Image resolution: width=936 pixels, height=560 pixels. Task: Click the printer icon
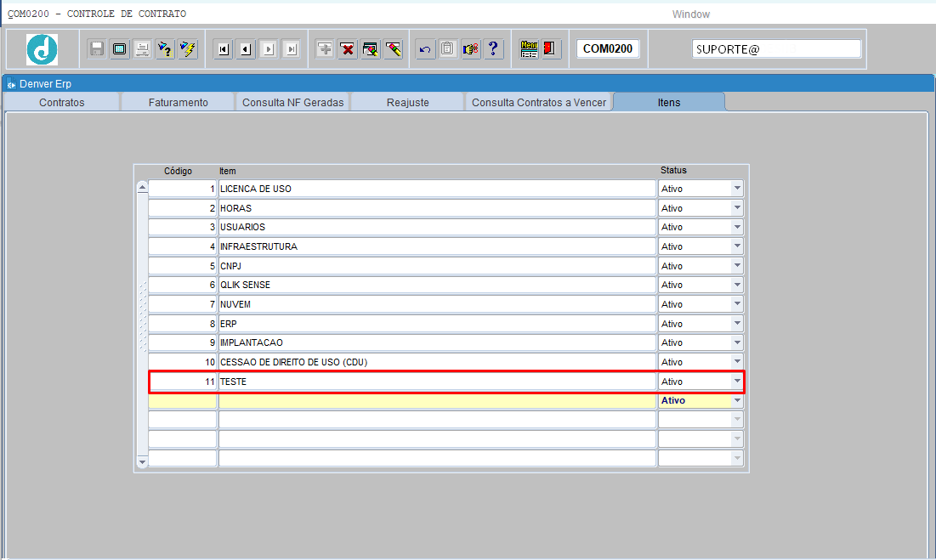pos(142,49)
